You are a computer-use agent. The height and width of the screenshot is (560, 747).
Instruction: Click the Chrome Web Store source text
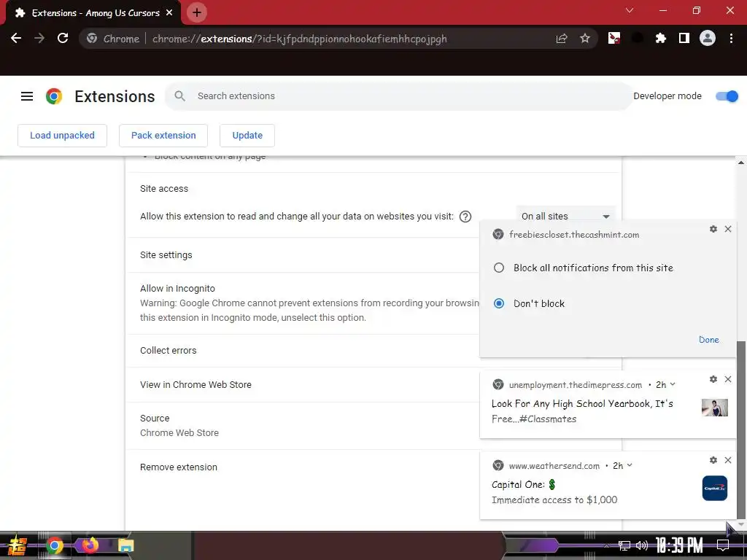(x=179, y=433)
